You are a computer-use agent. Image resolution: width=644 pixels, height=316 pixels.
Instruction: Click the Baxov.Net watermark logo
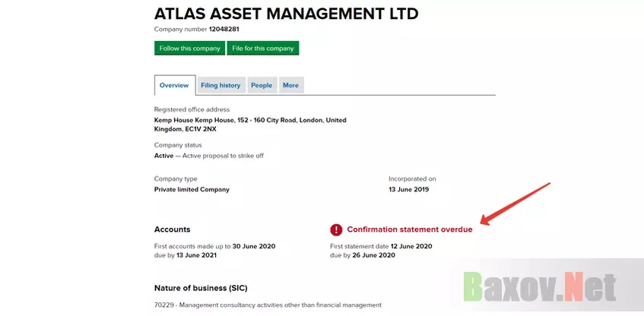click(x=540, y=286)
